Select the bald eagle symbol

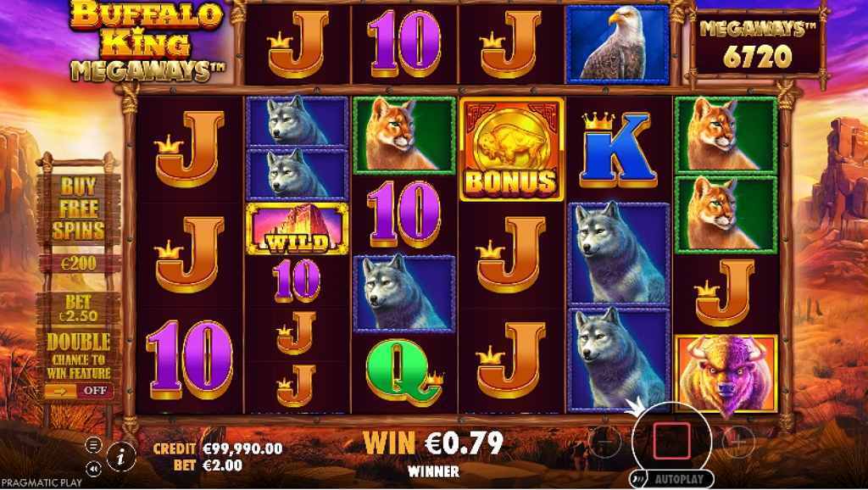pos(618,44)
